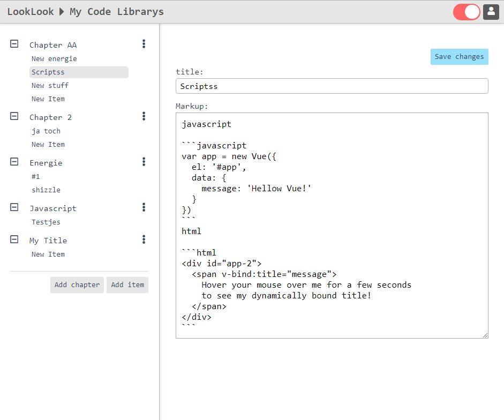
Task: Open My Code Librarys breadcrumb
Action: pos(117,12)
